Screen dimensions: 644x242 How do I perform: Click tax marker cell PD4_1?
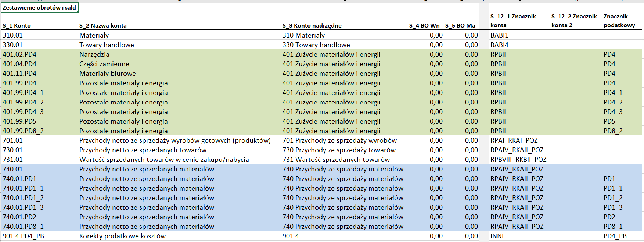coord(622,92)
